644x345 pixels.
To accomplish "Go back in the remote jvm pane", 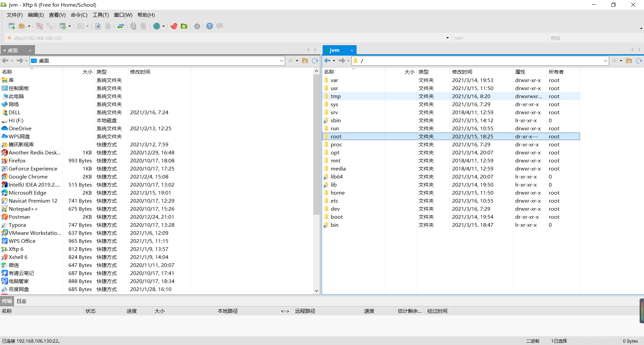I will coord(327,61).
